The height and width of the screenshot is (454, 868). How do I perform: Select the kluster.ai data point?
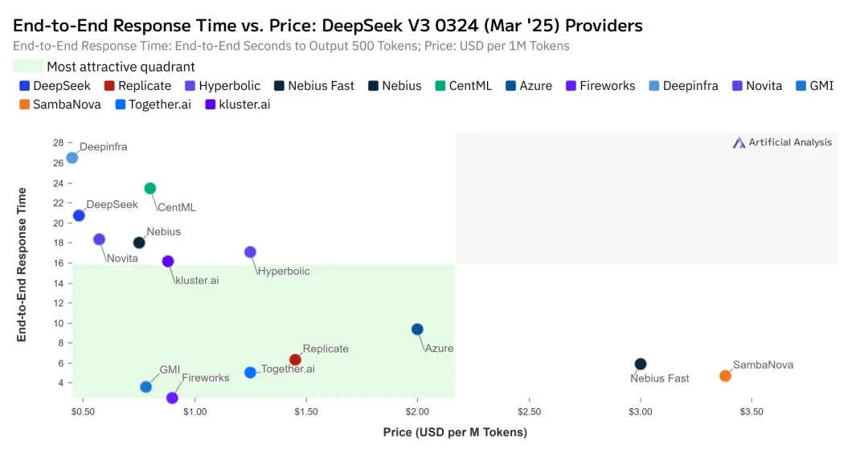coord(168,261)
